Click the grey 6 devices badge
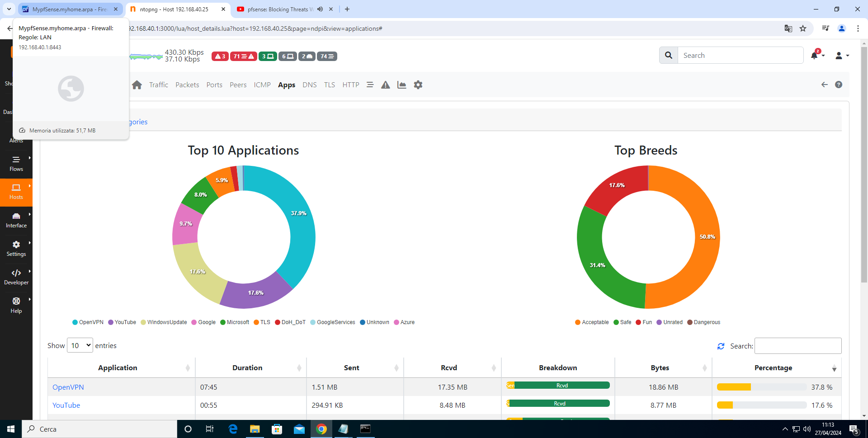The height and width of the screenshot is (438, 868). 288,57
